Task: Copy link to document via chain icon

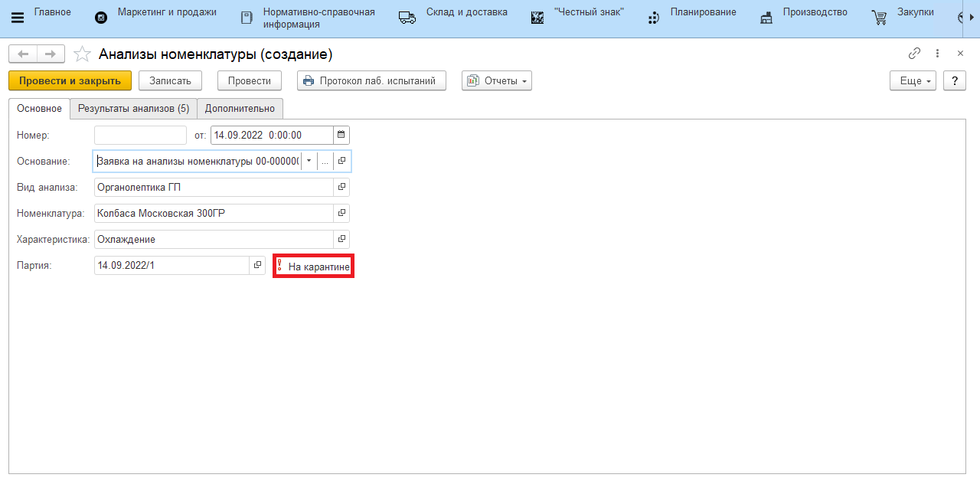Action: point(914,54)
